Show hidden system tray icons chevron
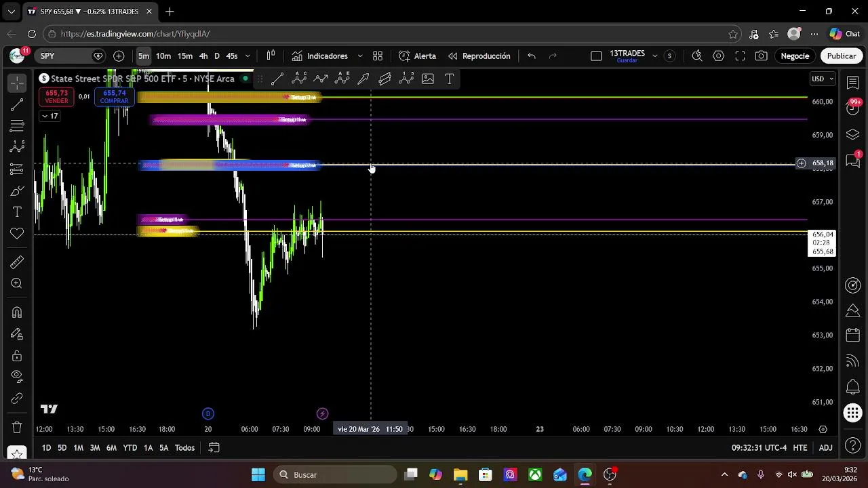This screenshot has height=488, width=868. pyautogui.click(x=724, y=474)
